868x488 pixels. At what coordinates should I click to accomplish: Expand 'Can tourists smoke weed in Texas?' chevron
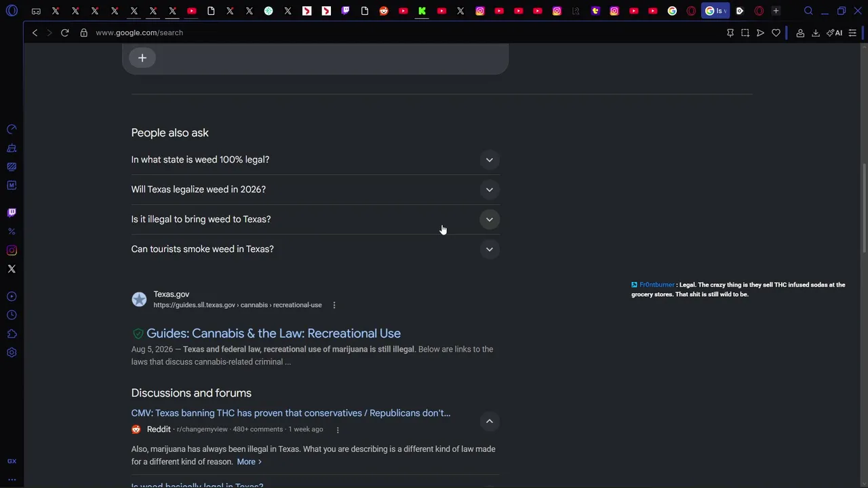[x=489, y=249]
